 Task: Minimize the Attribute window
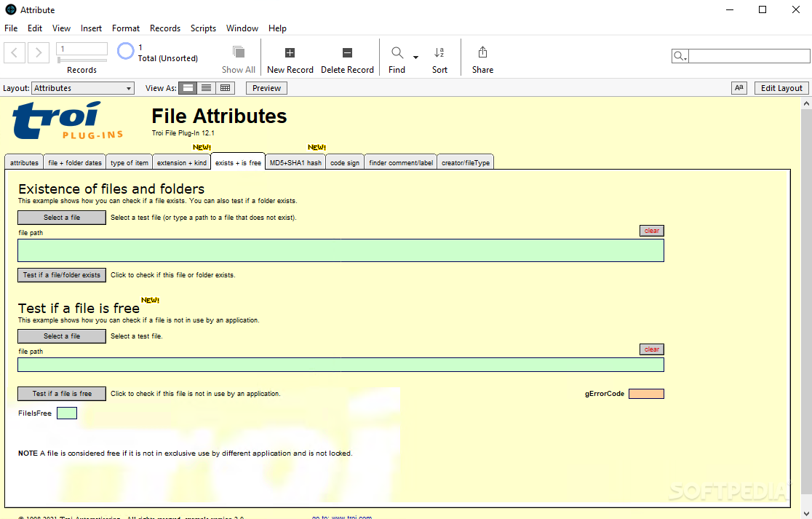point(730,10)
